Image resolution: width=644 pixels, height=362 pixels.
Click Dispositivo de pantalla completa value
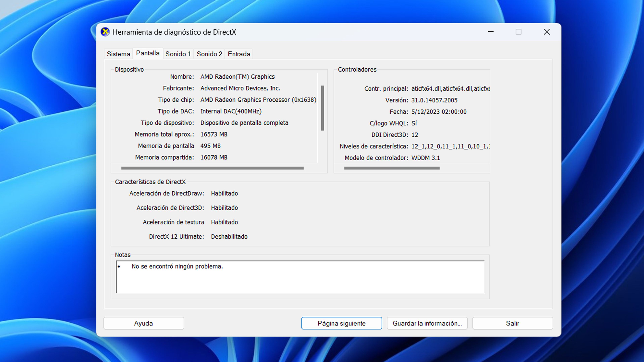(x=244, y=123)
